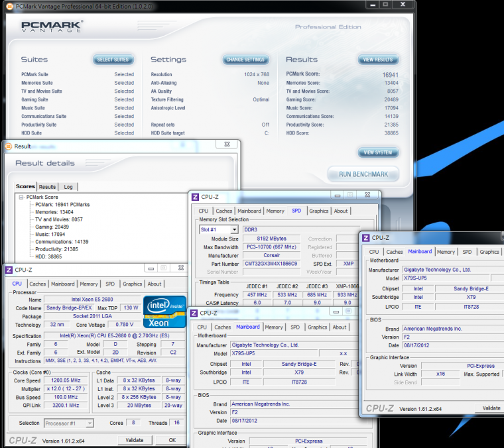Viewport: 504px width, 448px height.
Task: Click the View Results button
Action: tap(377, 60)
